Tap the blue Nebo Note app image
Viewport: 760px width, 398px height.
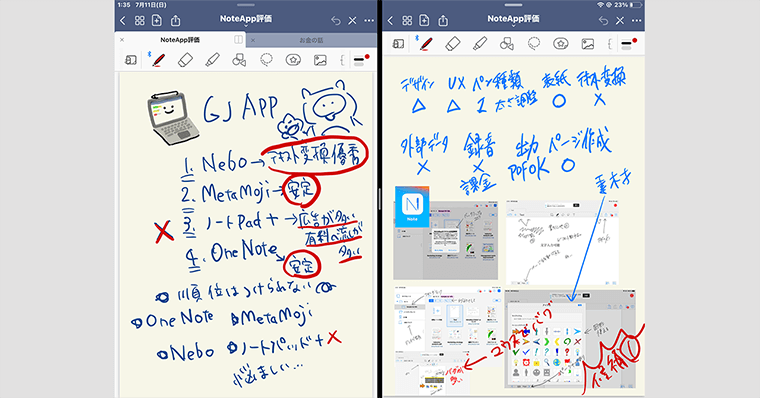tap(412, 207)
